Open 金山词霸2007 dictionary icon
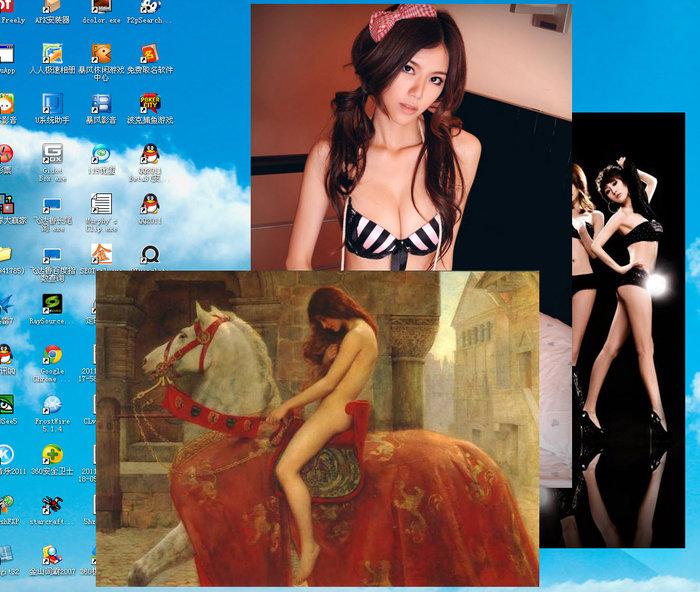700x592 pixels. (x=53, y=555)
